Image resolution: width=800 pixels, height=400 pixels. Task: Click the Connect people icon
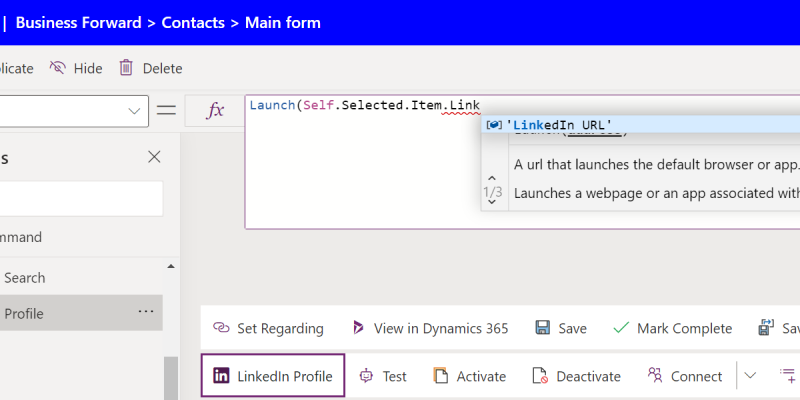pyautogui.click(x=655, y=375)
